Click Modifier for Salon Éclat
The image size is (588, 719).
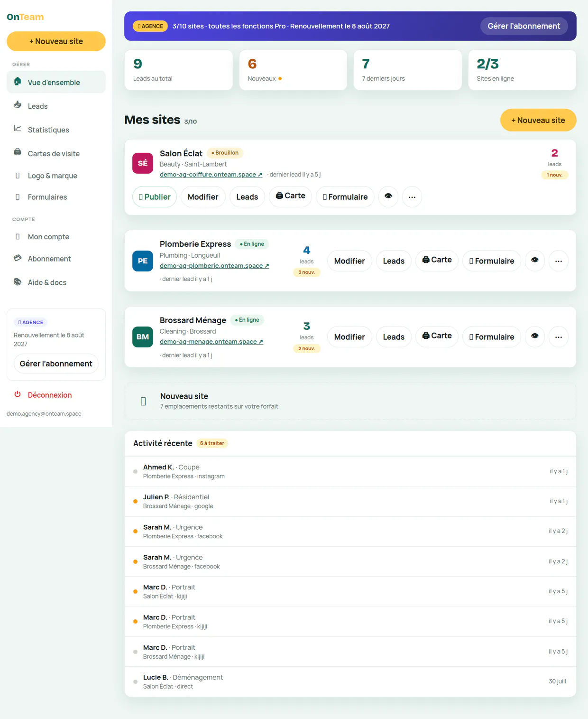pyautogui.click(x=203, y=196)
